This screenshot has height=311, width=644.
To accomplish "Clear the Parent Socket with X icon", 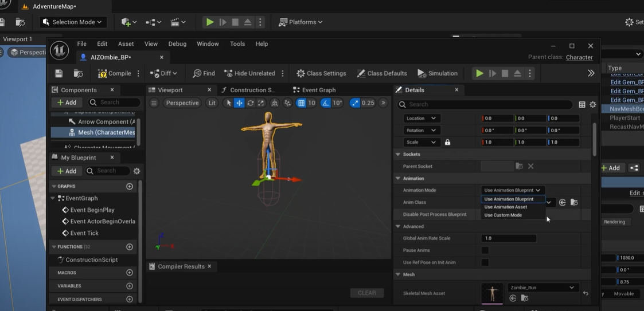I will coord(530,166).
